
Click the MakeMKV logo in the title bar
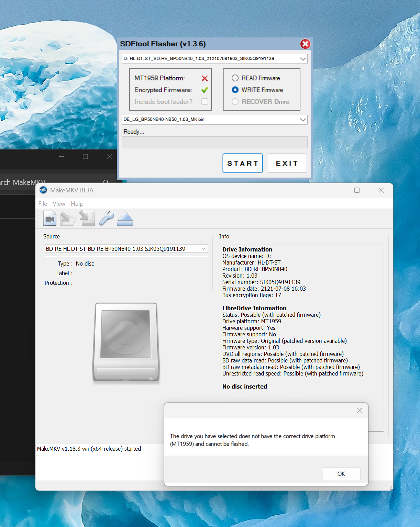pos(43,190)
